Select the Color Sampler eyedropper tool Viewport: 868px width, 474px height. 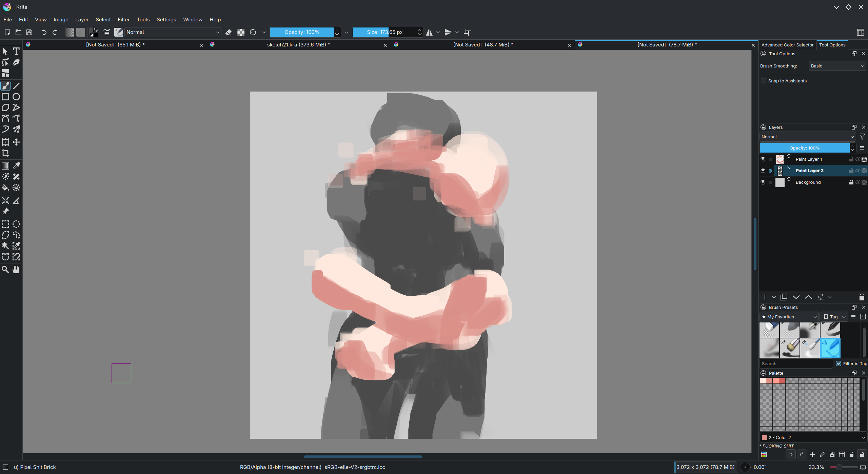(x=16, y=166)
